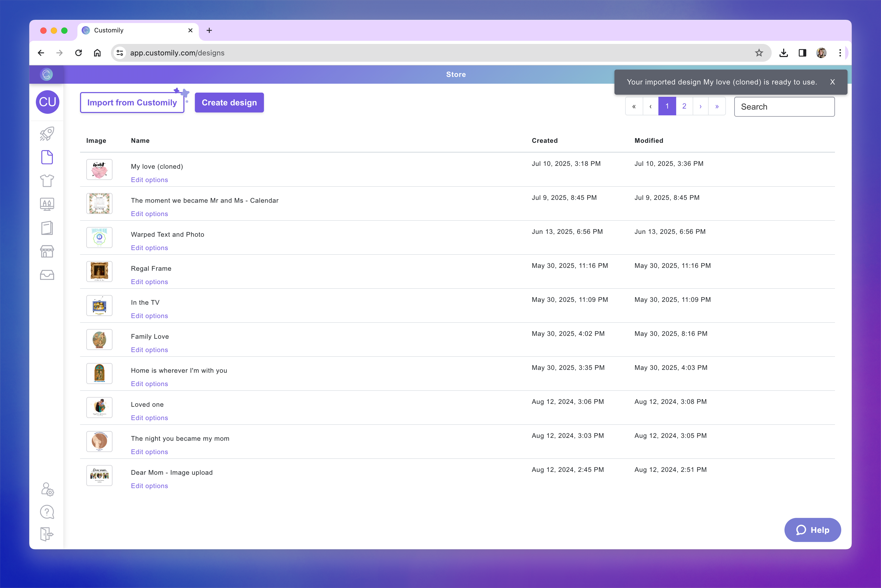Click the Search input field
The image size is (881, 588).
click(784, 107)
